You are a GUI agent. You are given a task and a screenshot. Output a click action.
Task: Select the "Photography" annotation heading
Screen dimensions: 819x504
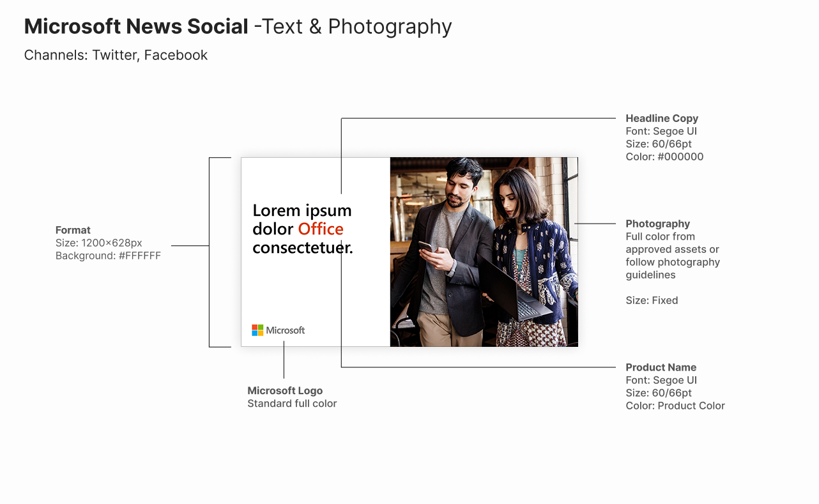tap(658, 224)
